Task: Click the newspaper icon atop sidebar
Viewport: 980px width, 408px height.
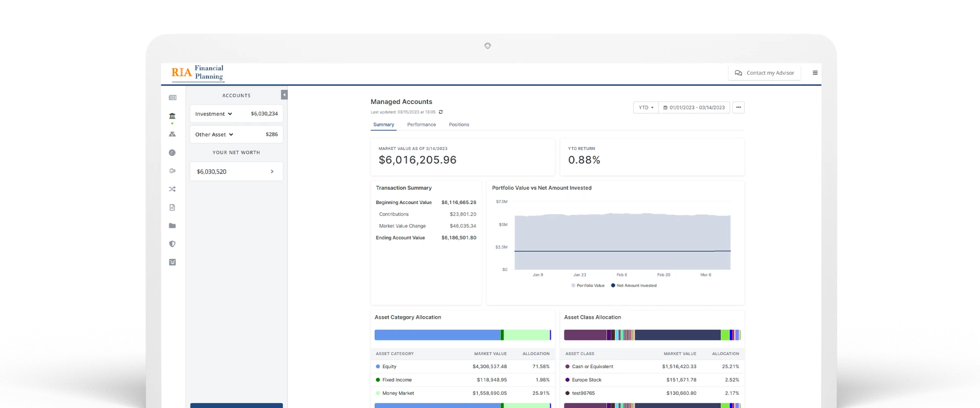Action: click(x=173, y=97)
